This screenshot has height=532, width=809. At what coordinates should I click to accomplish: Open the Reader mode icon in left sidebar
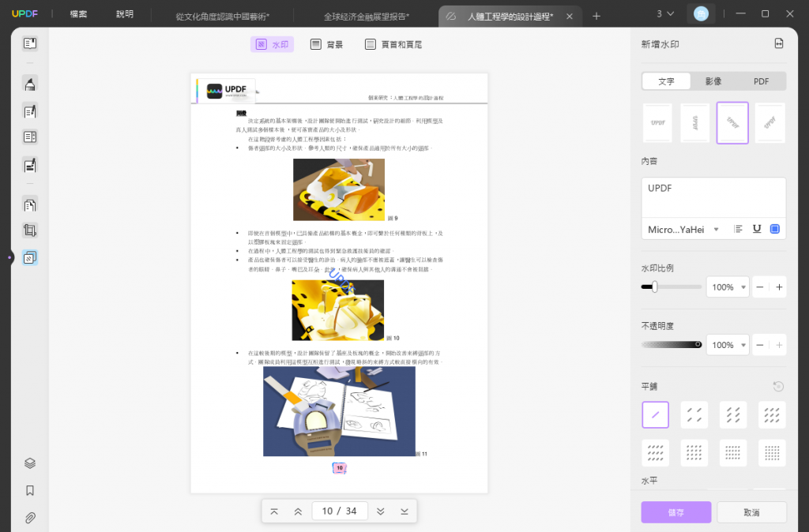tap(30, 43)
